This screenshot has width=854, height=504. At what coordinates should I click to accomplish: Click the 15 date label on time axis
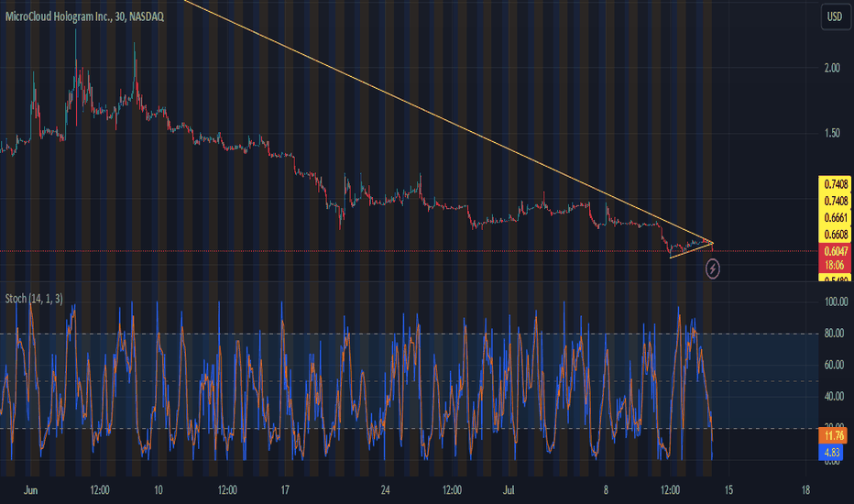[x=728, y=490]
